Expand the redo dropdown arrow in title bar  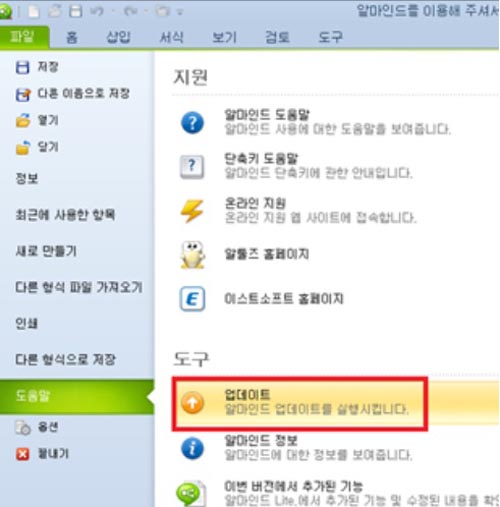click(x=146, y=12)
